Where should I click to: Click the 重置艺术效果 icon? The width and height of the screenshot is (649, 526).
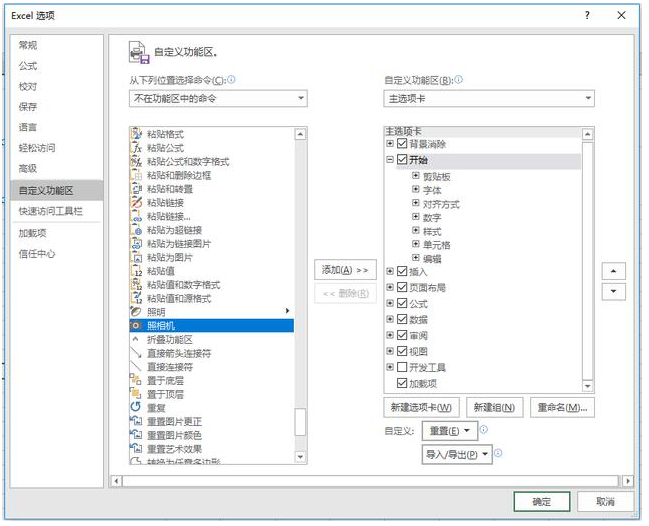(136, 449)
